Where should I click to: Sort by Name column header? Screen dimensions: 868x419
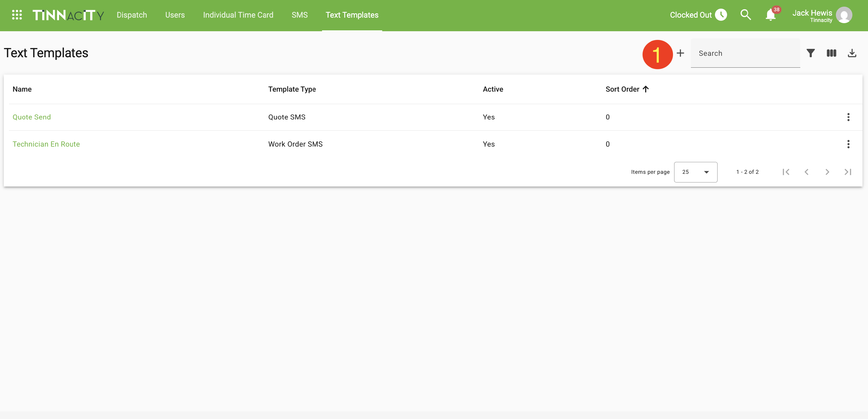coord(22,89)
